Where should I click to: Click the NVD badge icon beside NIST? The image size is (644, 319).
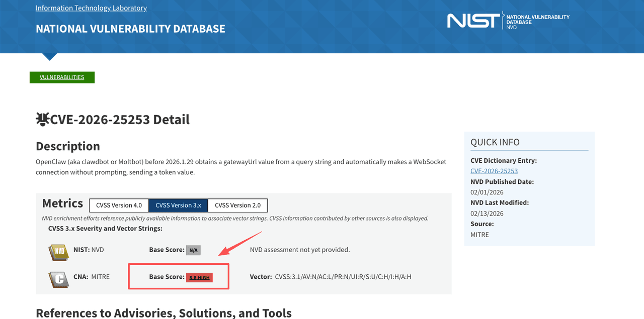point(59,252)
